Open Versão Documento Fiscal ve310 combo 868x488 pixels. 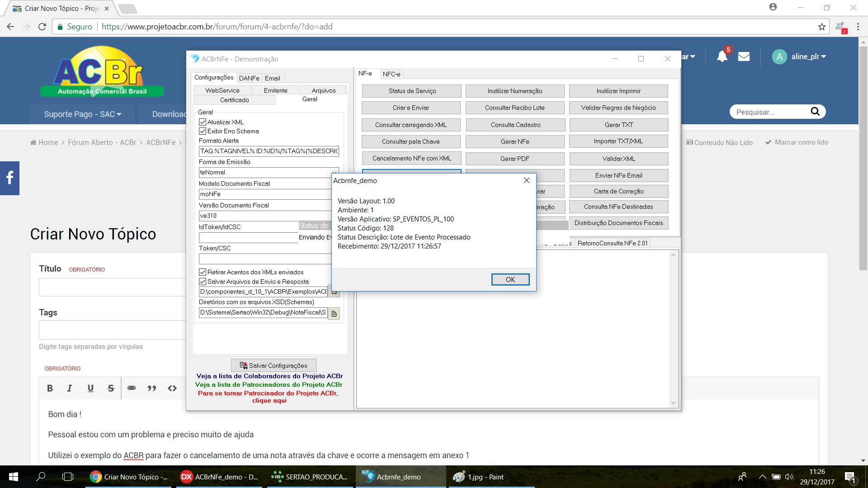click(265, 216)
